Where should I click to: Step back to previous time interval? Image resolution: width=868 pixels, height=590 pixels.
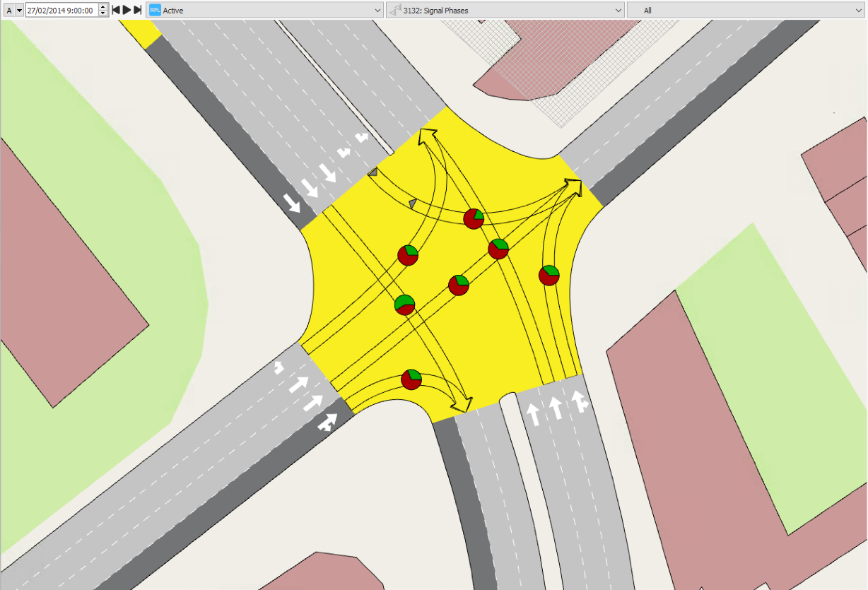[116, 10]
